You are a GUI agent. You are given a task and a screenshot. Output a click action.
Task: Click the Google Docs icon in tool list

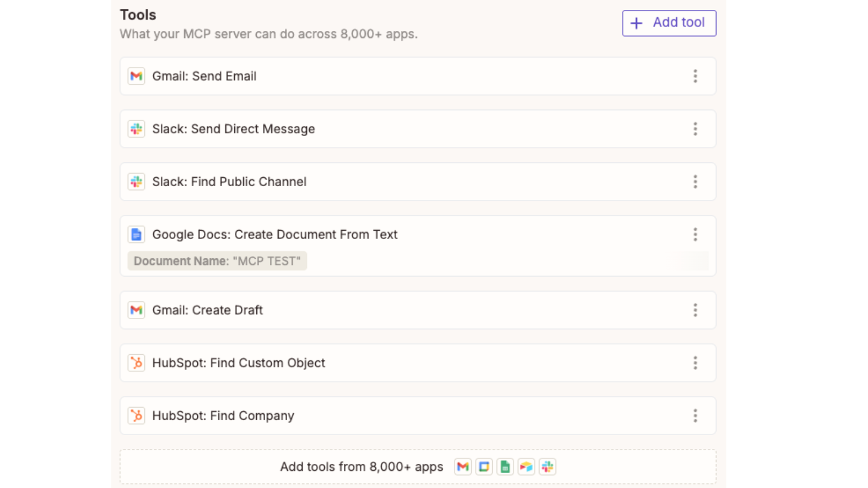coord(136,235)
